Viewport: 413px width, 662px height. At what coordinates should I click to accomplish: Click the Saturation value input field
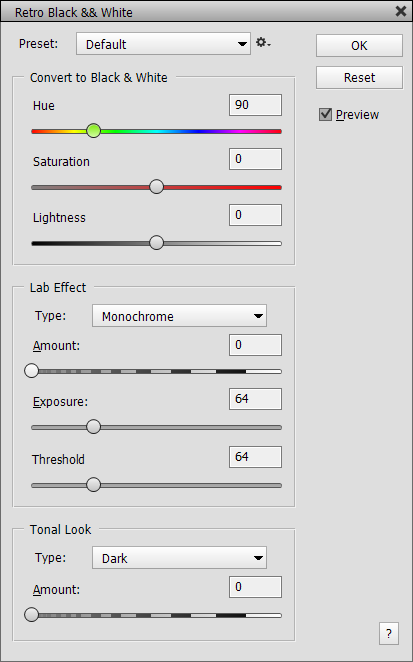(x=255, y=159)
